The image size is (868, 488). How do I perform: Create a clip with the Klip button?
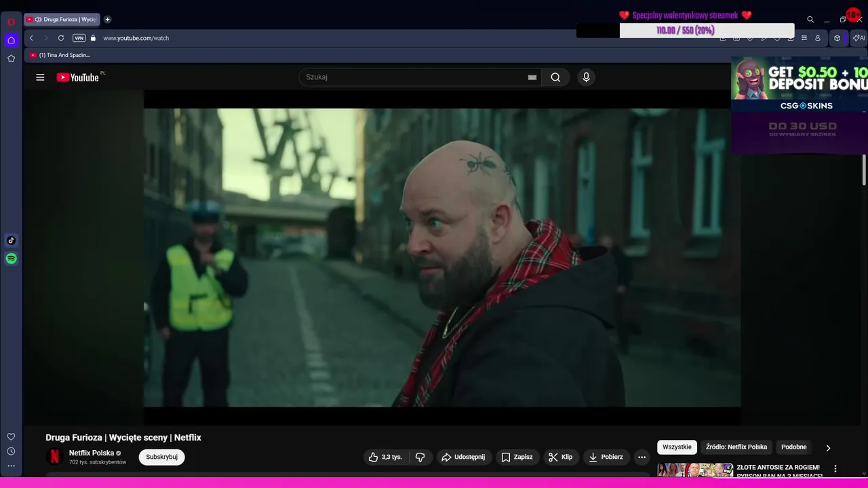coord(561,457)
